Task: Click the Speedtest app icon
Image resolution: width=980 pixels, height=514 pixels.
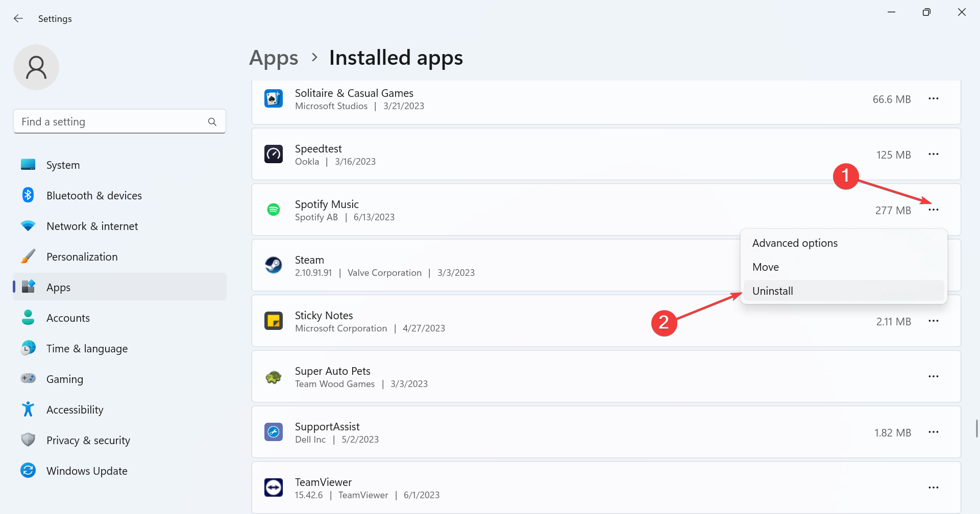Action: pyautogui.click(x=274, y=154)
